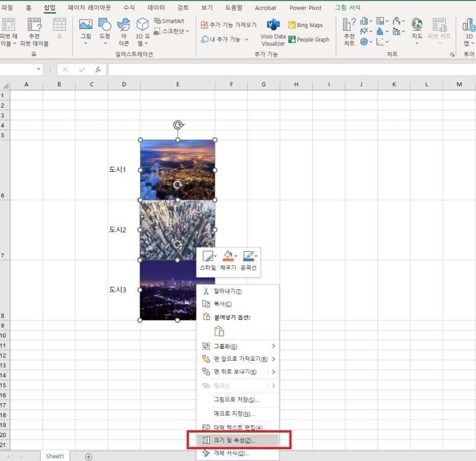Open the 수식 ribbon tab

click(x=129, y=7)
